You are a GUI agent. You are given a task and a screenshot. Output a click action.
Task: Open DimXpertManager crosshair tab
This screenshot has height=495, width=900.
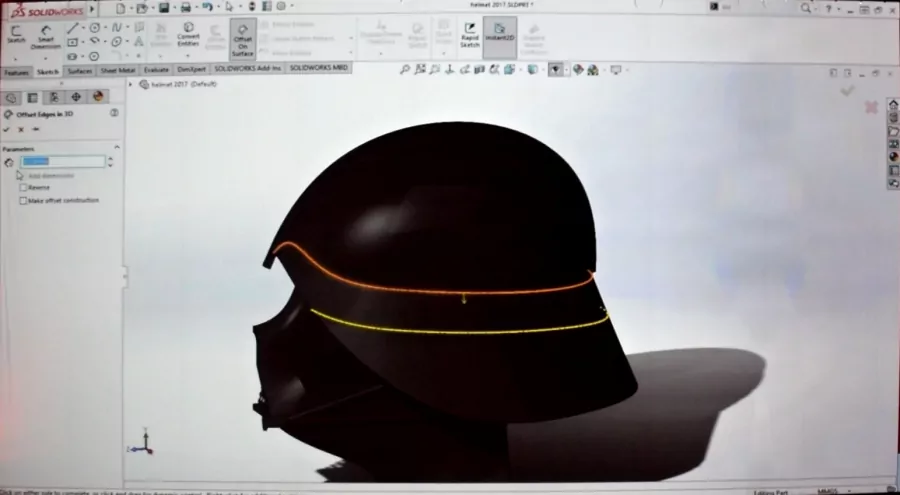(76, 96)
